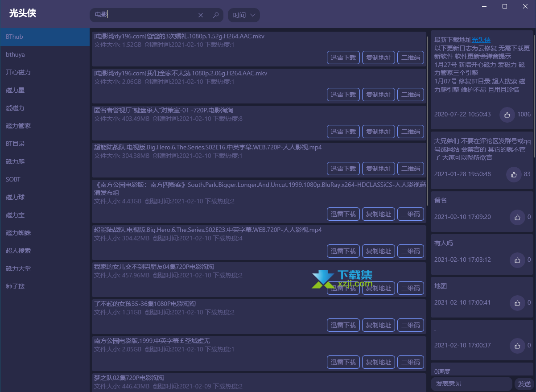The height and width of the screenshot is (392, 536).
Task: Show 二维码 for 爸爸的3次婚礼
Action: coord(411,58)
